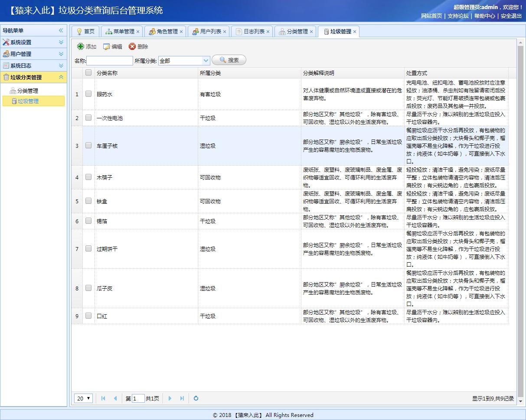Image resolution: width=526 pixels, height=420 pixels.
Task: Click the last page arrow icon
Action: [x=182, y=398]
